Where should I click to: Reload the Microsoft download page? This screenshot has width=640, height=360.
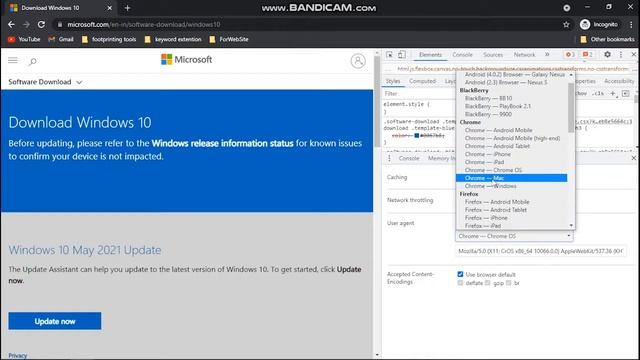tap(41, 24)
